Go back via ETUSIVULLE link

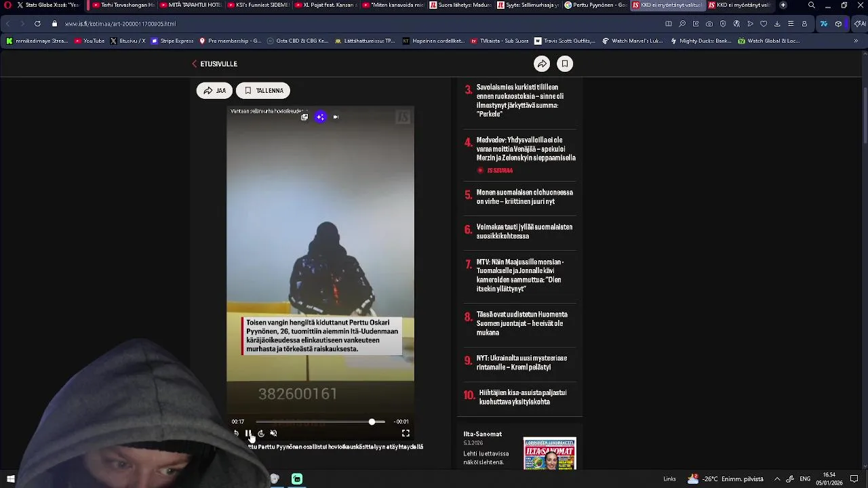(214, 64)
